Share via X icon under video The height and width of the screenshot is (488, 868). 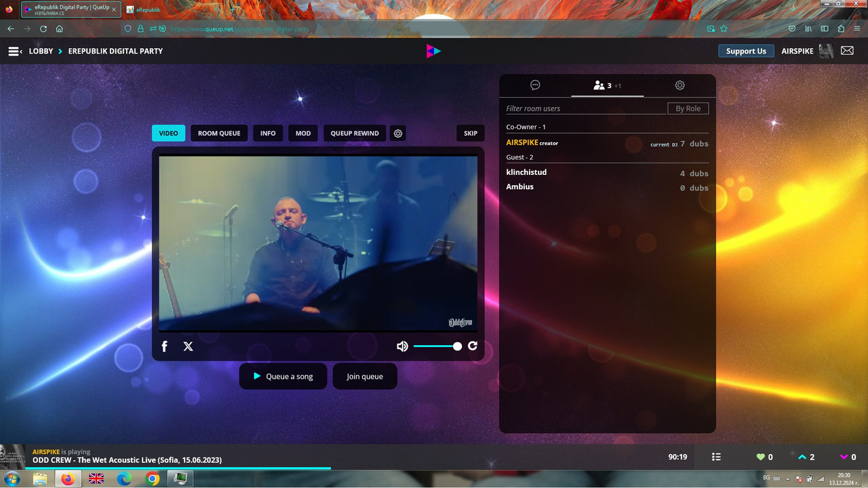pyautogui.click(x=189, y=346)
